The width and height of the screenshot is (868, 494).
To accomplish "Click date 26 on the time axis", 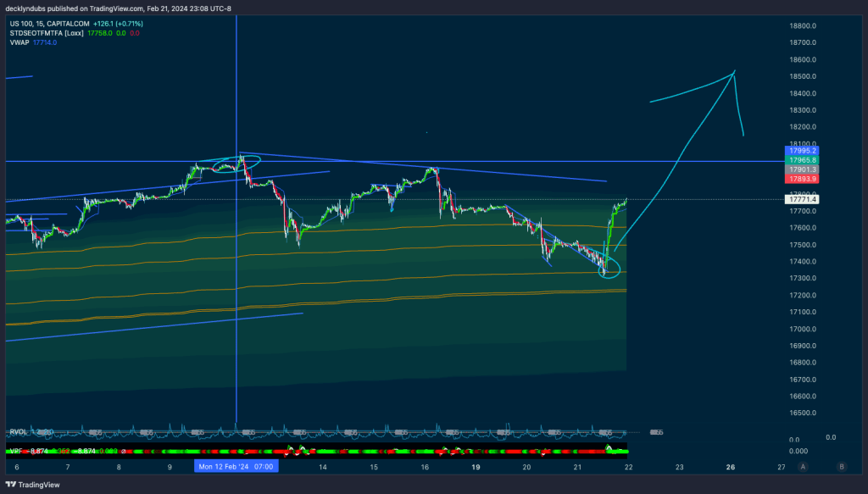I will click(x=731, y=466).
